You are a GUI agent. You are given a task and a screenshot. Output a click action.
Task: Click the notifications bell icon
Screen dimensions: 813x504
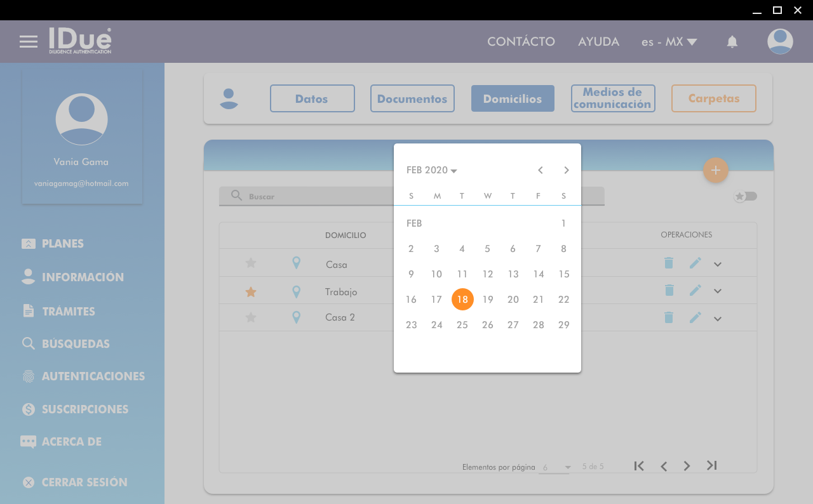[x=732, y=42]
